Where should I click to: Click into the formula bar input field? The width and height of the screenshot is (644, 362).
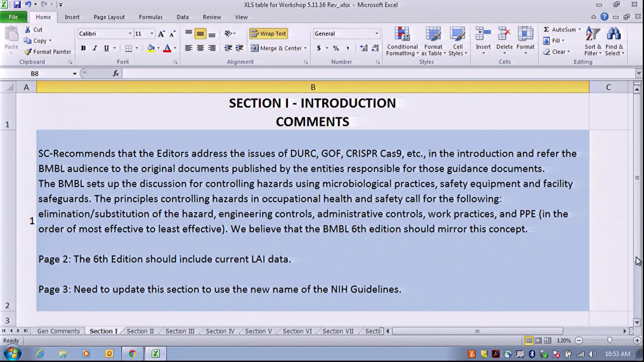click(x=378, y=73)
